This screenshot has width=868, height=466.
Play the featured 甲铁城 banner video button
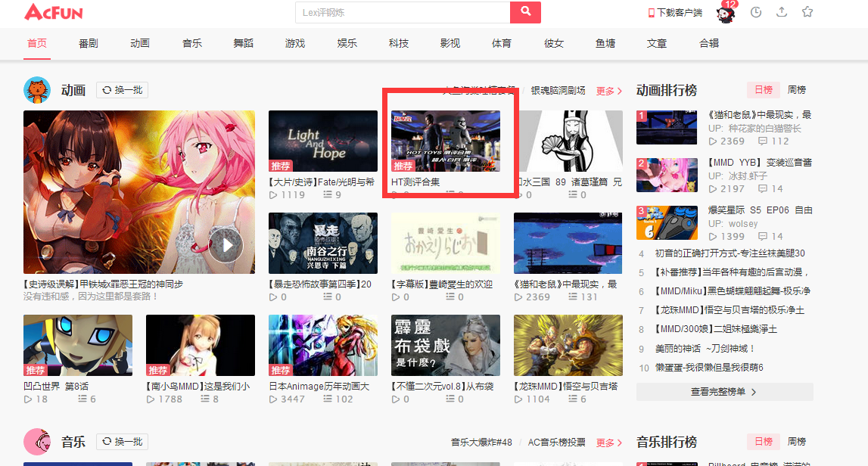[226, 245]
